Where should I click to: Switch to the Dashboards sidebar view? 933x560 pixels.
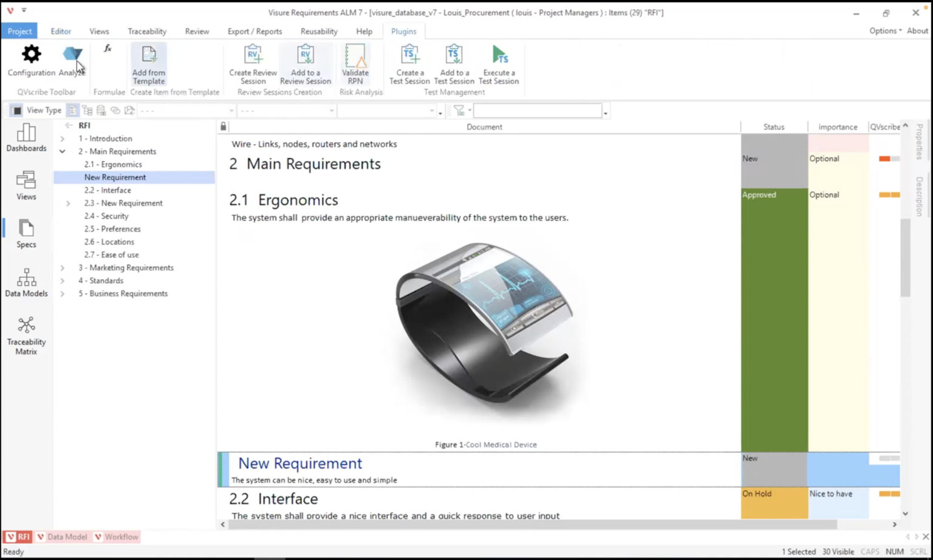(x=26, y=138)
